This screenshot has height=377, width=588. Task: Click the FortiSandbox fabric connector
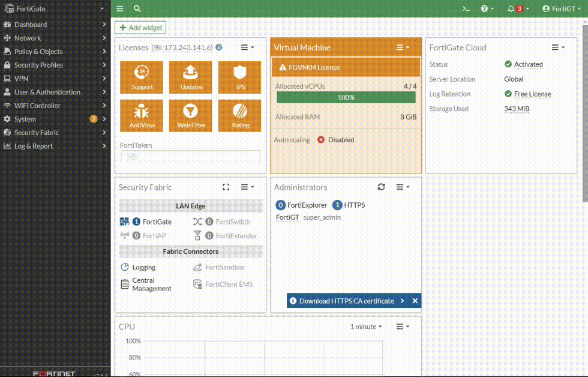[219, 267]
